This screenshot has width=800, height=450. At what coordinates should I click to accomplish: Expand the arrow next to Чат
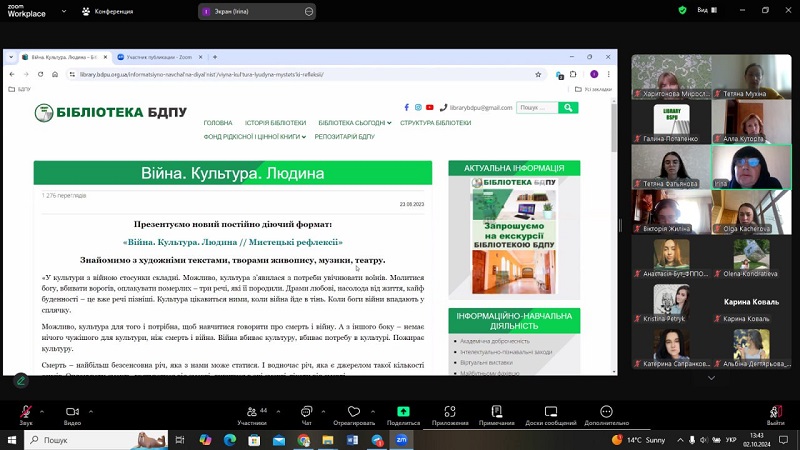pos(323,411)
